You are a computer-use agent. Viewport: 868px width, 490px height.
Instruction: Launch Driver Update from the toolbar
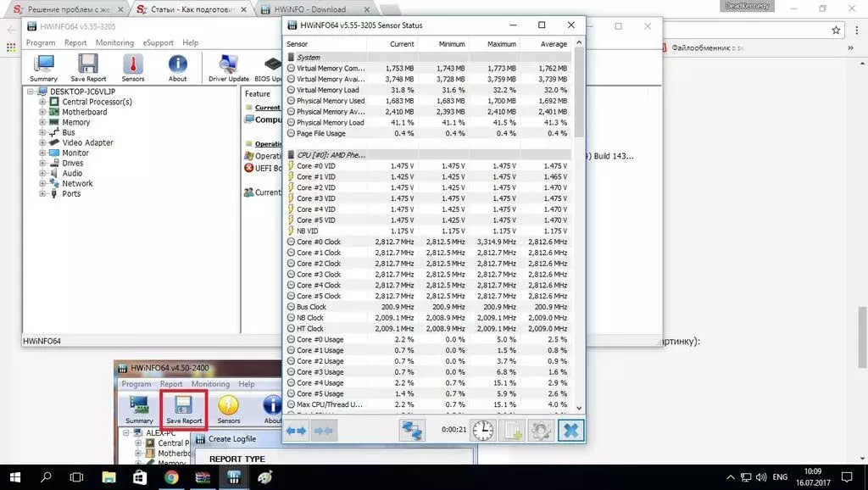coord(229,68)
